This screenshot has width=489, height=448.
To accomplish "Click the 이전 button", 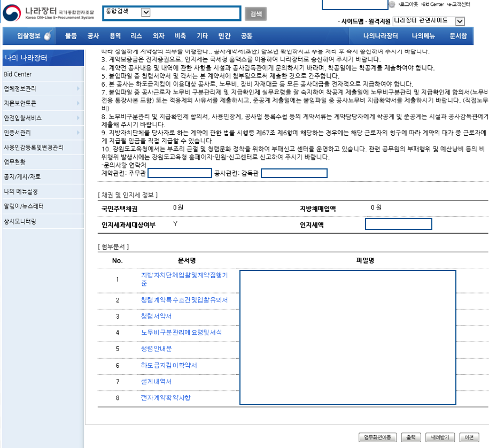I will point(469,437).
